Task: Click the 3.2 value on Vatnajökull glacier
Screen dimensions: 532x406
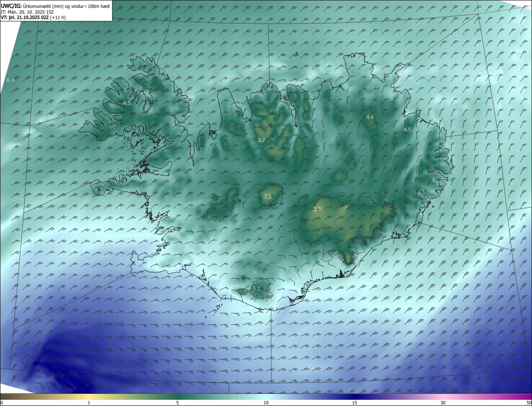Action: (318, 210)
